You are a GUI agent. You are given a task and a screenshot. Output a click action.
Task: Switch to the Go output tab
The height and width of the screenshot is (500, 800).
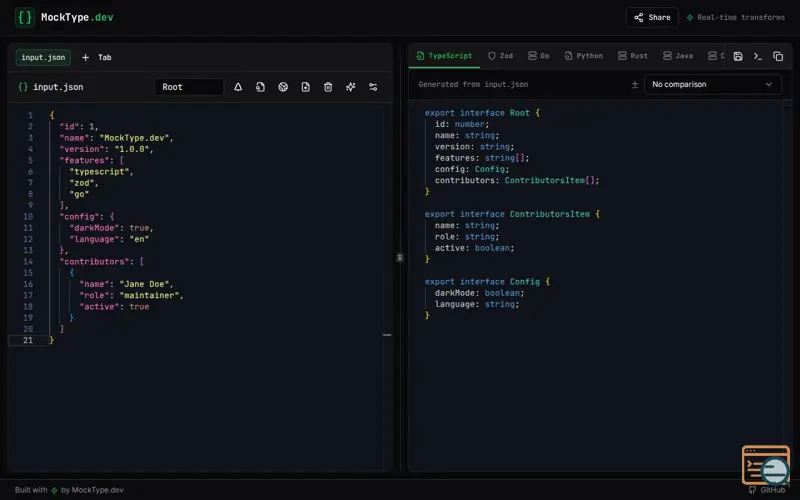coord(539,56)
